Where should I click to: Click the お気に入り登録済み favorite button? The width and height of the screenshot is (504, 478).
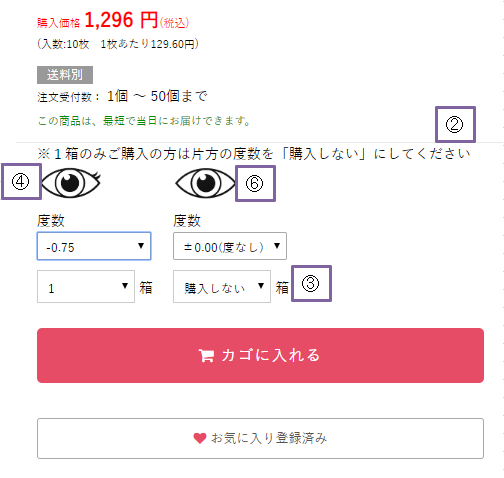[x=260, y=438]
